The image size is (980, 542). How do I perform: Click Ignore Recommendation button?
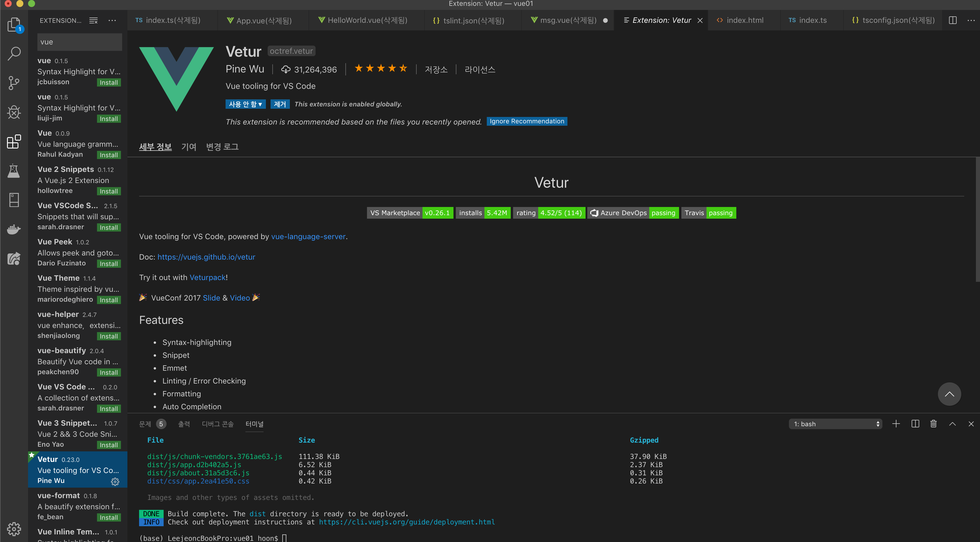(527, 121)
